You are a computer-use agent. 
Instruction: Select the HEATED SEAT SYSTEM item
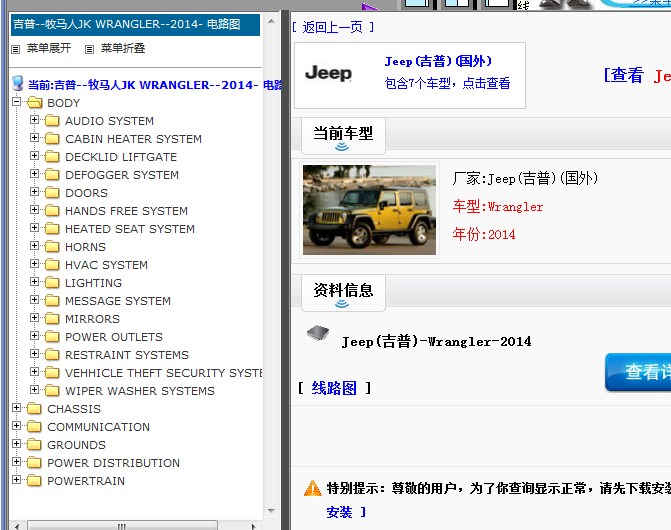click(130, 229)
